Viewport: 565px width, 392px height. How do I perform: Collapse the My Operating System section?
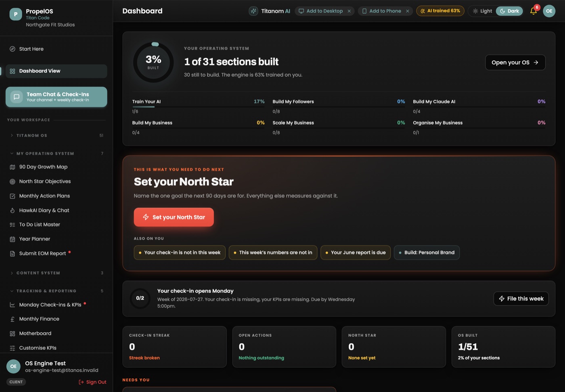pyautogui.click(x=56, y=154)
